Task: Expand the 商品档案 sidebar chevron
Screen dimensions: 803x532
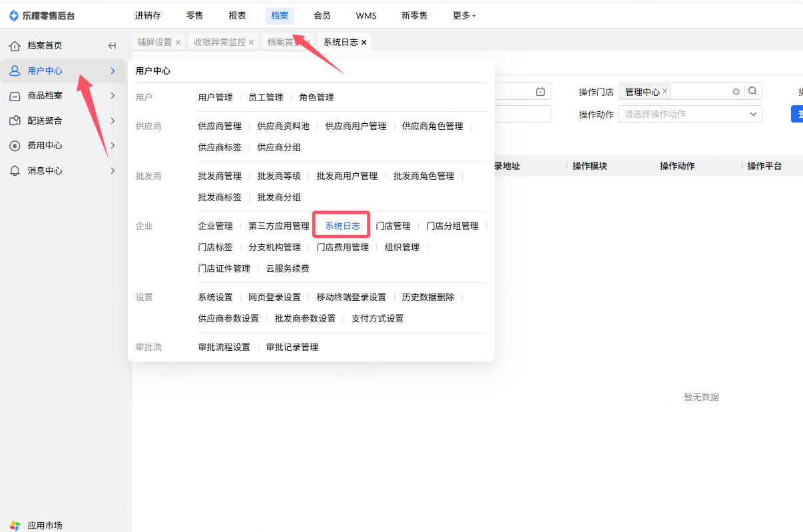Action: (113, 96)
